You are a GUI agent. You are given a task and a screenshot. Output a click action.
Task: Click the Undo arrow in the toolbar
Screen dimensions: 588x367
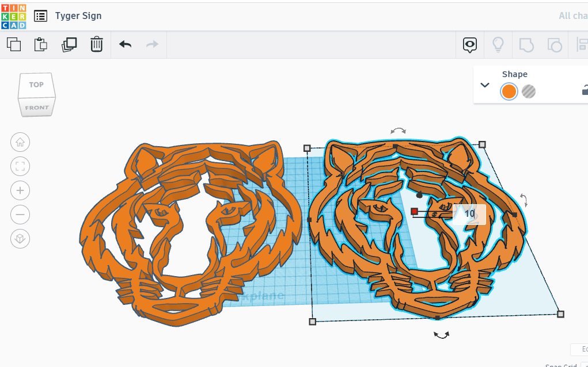click(x=124, y=44)
